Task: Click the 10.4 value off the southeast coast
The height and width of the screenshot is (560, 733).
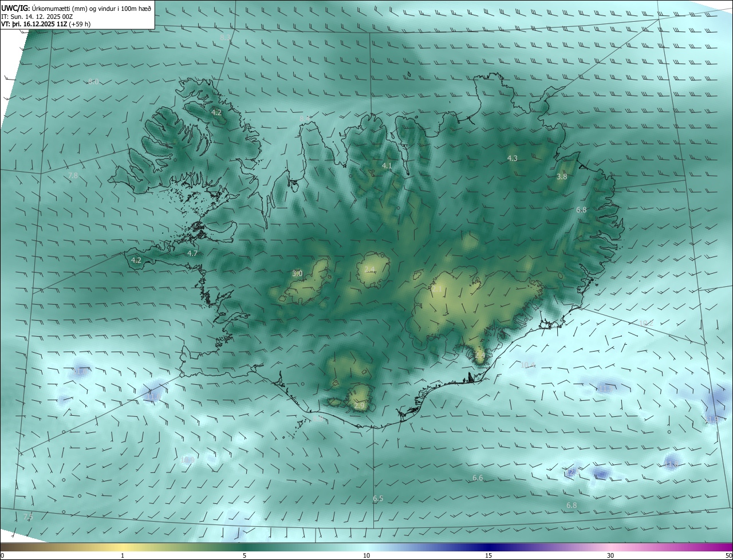Action: pos(528,365)
